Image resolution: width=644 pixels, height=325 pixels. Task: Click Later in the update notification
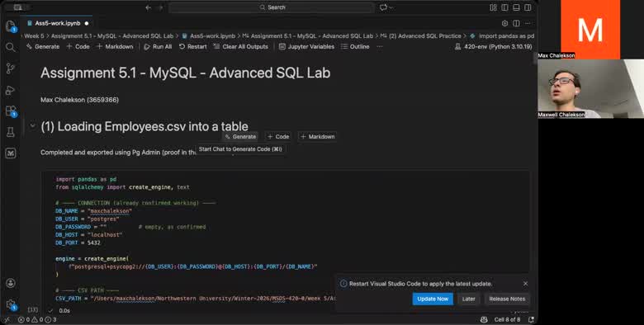pos(468,299)
